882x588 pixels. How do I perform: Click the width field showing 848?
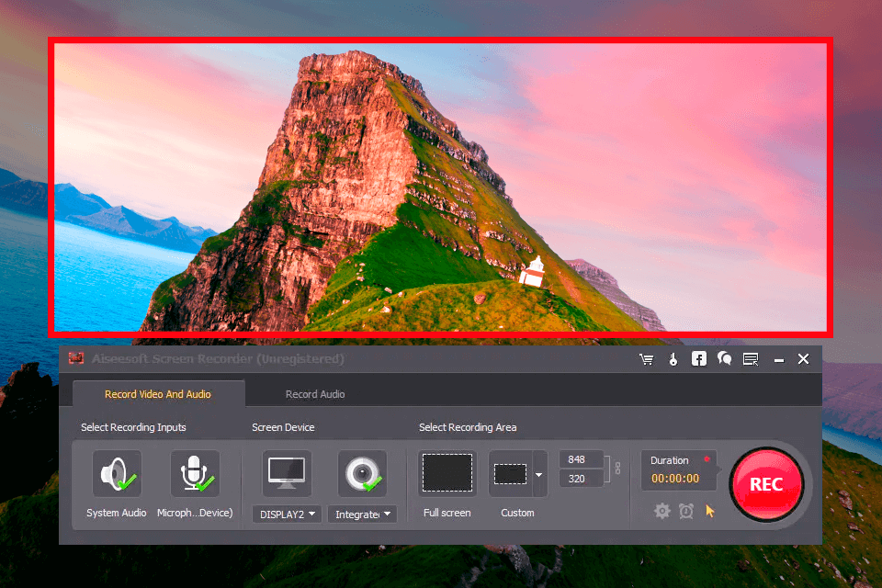click(x=581, y=459)
